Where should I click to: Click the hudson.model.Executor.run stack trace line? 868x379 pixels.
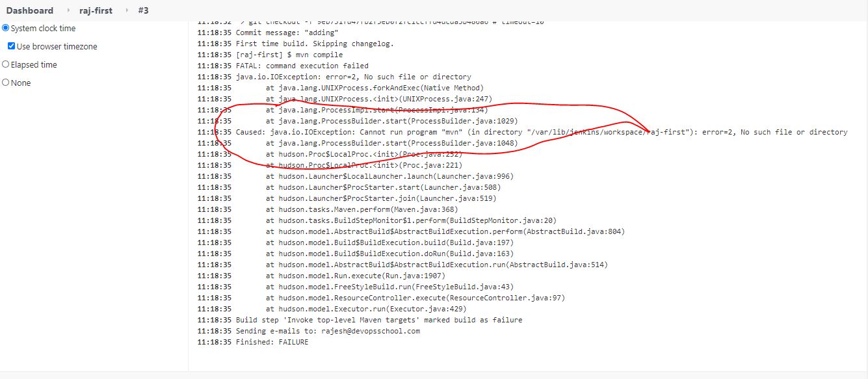[366, 309]
